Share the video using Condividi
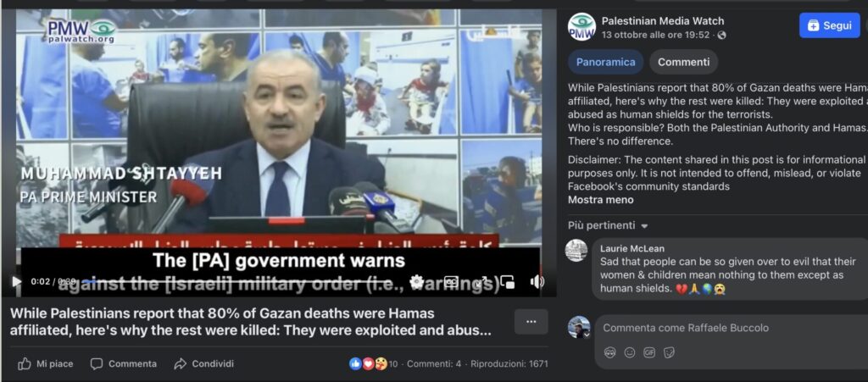Viewport: 868px width, 382px height. pyautogui.click(x=203, y=363)
